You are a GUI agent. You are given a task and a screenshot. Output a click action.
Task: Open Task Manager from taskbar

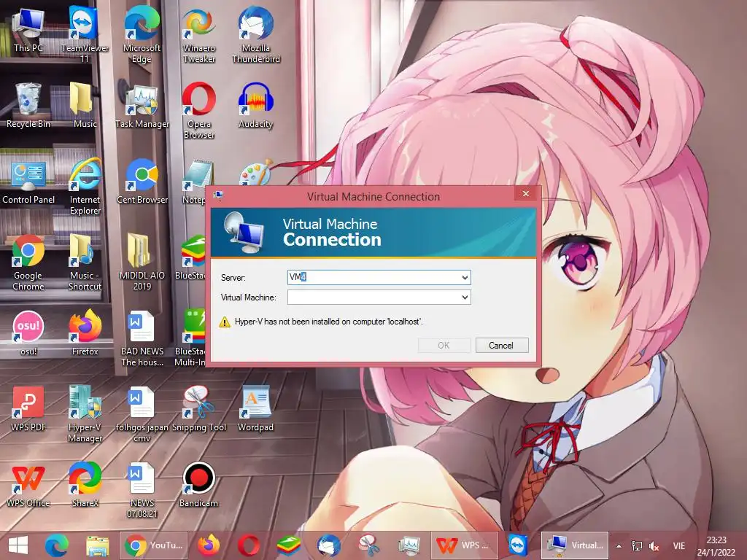(x=409, y=545)
